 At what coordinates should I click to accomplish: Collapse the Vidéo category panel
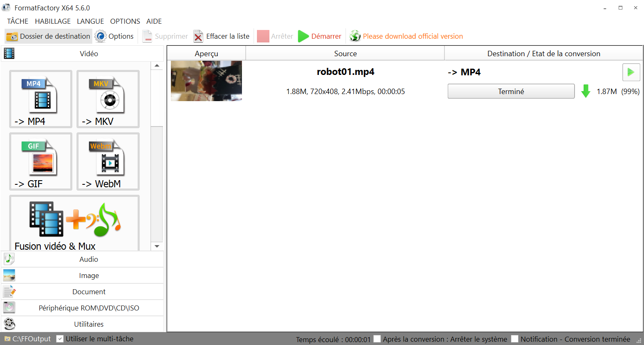(82, 54)
